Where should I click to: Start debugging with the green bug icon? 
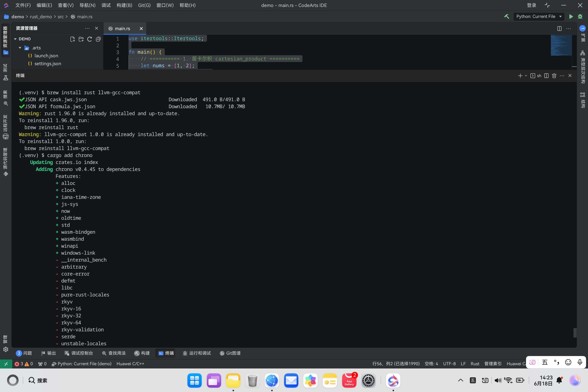tap(580, 17)
